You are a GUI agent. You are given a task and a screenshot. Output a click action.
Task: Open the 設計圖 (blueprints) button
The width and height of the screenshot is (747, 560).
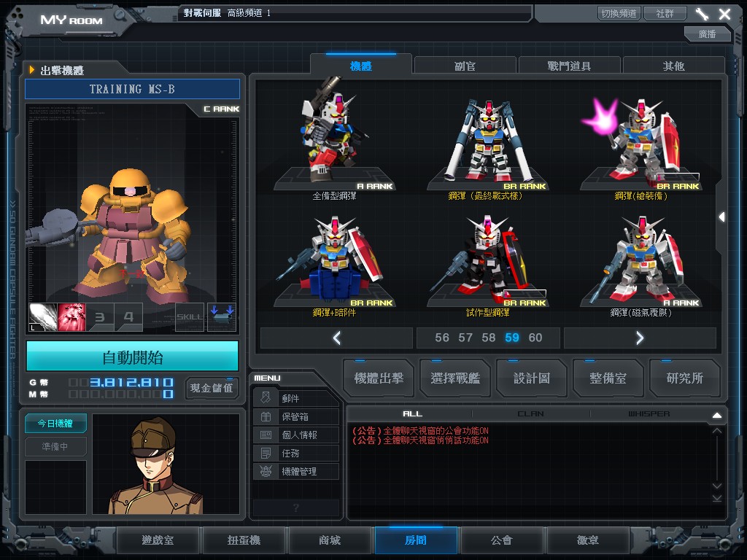(532, 378)
